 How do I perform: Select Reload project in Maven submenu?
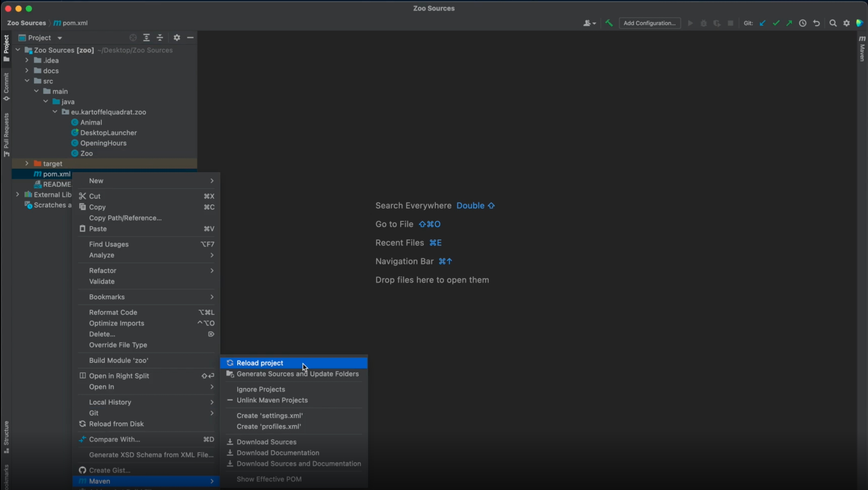[259, 363]
